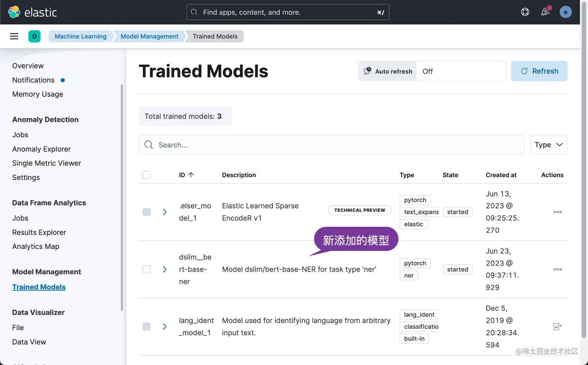Open the D space selector avatar
Viewport: 588px width, 365px height.
click(34, 36)
